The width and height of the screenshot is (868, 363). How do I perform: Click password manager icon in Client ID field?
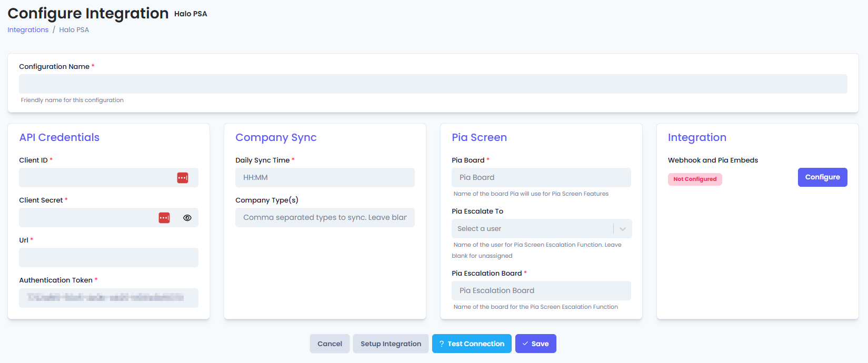point(183,178)
